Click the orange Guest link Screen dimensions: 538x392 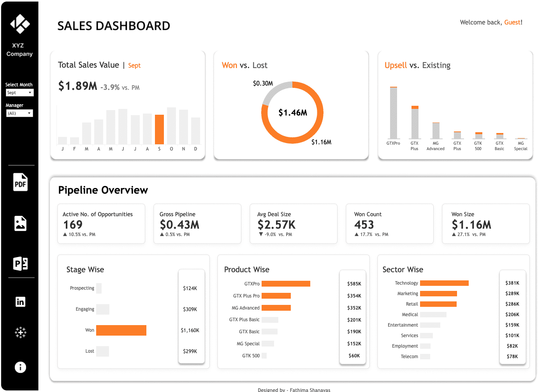[512, 22]
